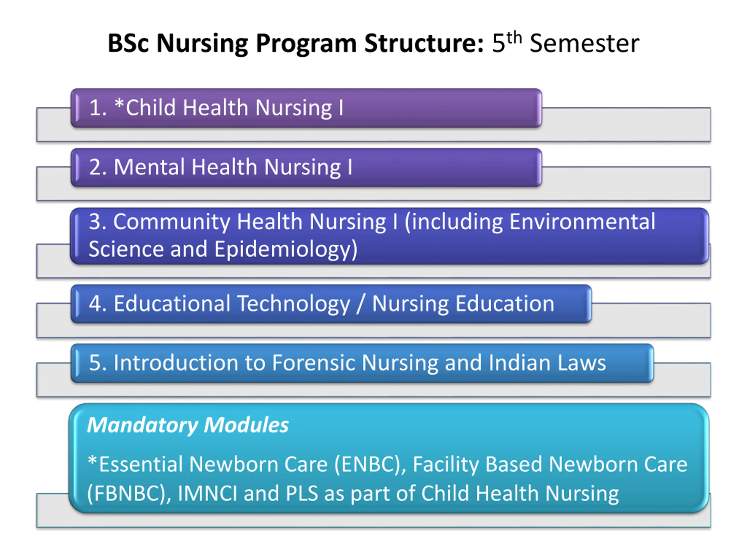Select Educational Technology / Nursing Education bar
This screenshot has width=747, height=560.
[331, 303]
